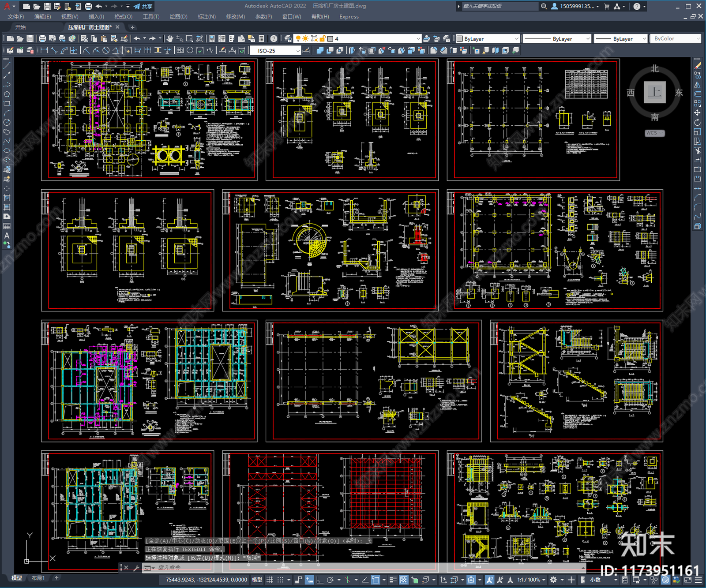The height and width of the screenshot is (588, 706).
Task: Open the ByLayer color control swatch
Action: point(488,39)
